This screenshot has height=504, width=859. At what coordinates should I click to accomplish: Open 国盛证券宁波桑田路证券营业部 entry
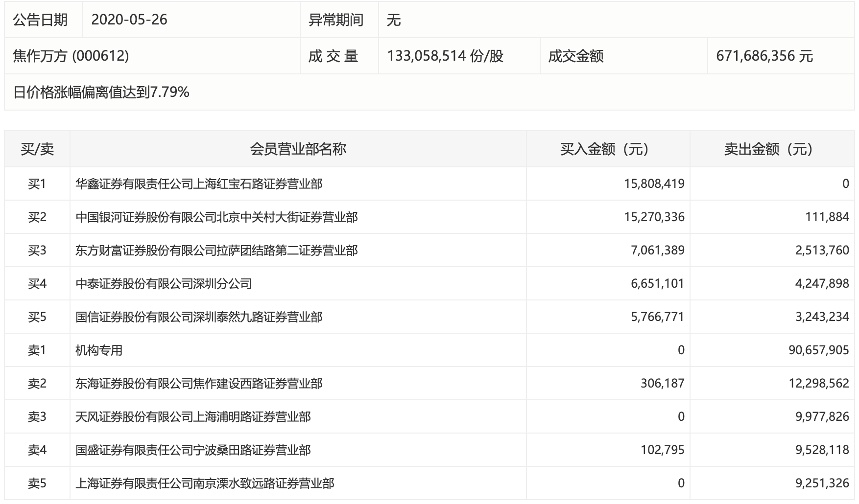(193, 450)
